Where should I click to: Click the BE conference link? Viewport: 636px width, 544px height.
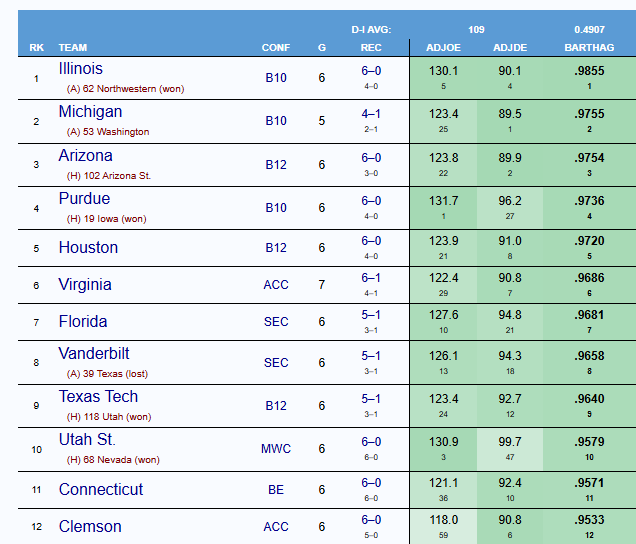pos(276,490)
